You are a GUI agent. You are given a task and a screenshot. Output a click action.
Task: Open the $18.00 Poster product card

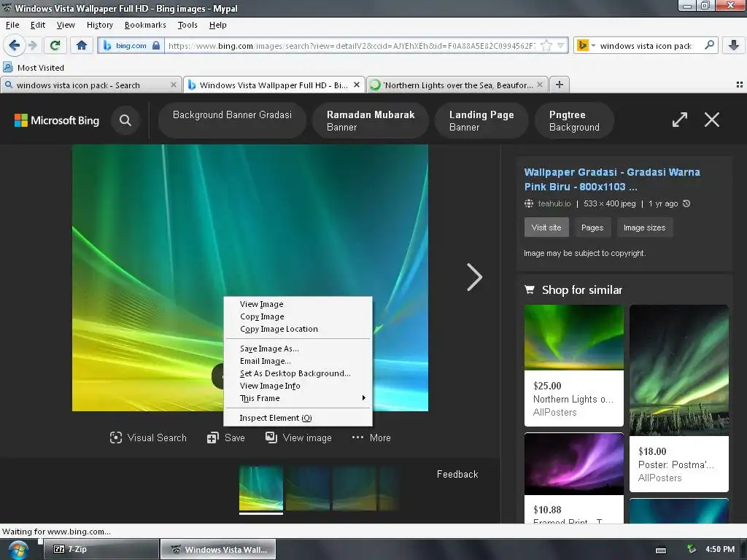pyautogui.click(x=679, y=398)
